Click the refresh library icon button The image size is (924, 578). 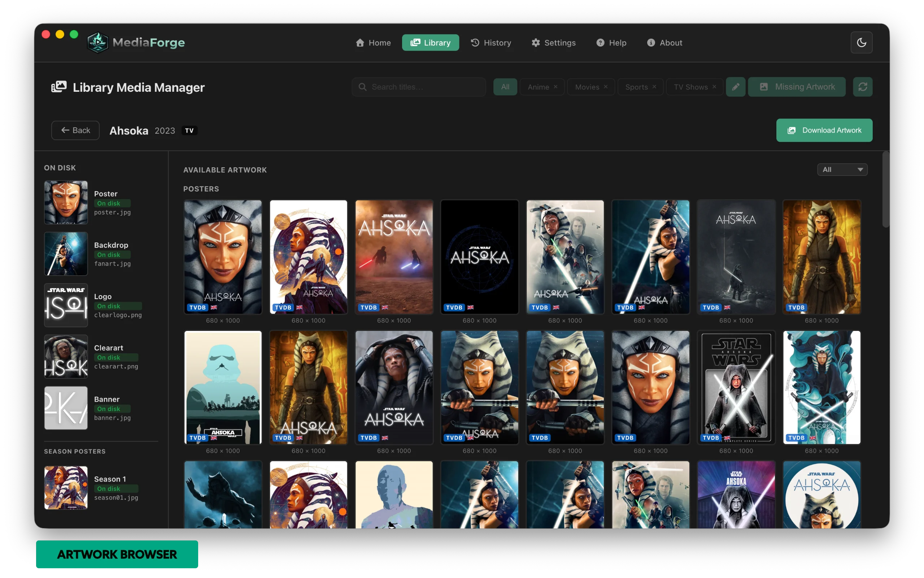[863, 87]
